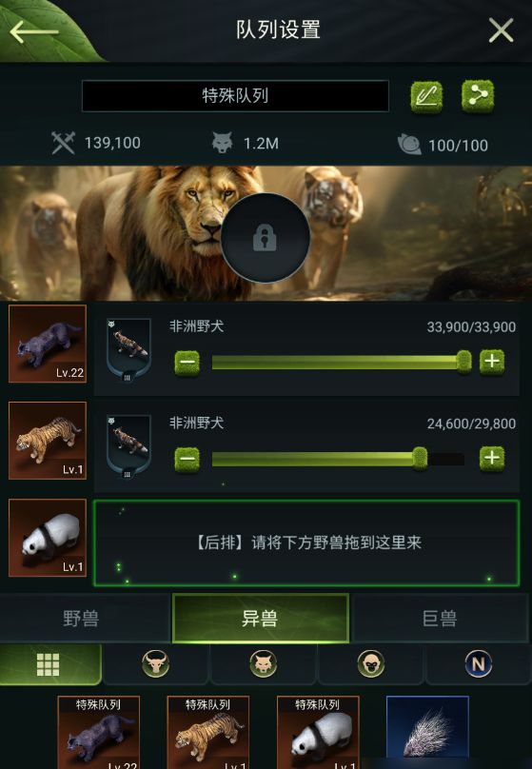532x769 pixels.
Task: Tap the green share icon
Action: pos(478,97)
